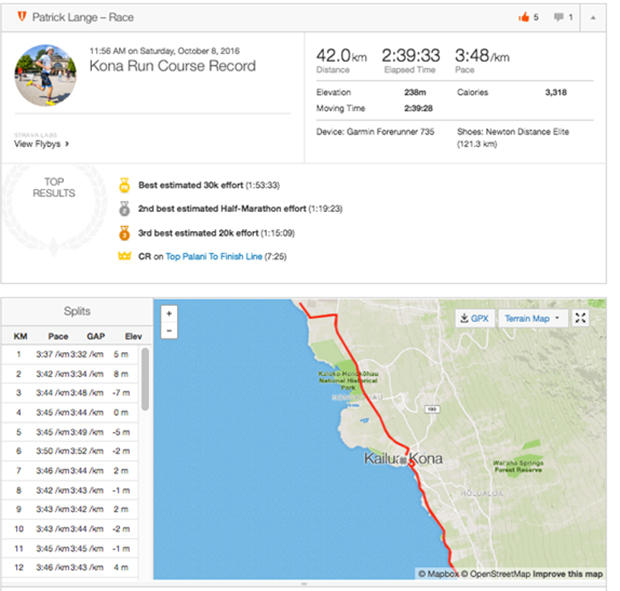Open the Terrain Map dropdown

point(530,318)
